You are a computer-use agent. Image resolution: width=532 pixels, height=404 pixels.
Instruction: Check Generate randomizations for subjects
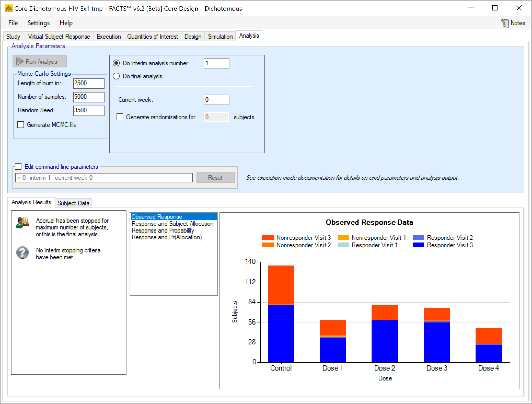(x=120, y=117)
